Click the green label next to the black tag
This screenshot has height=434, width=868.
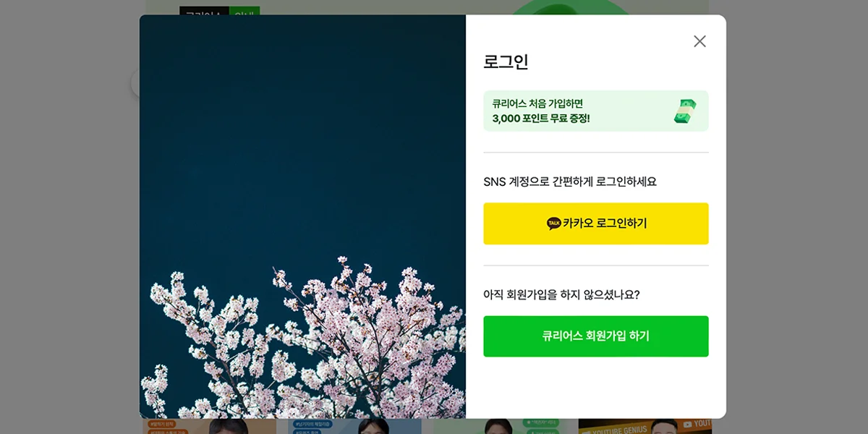pos(244,10)
